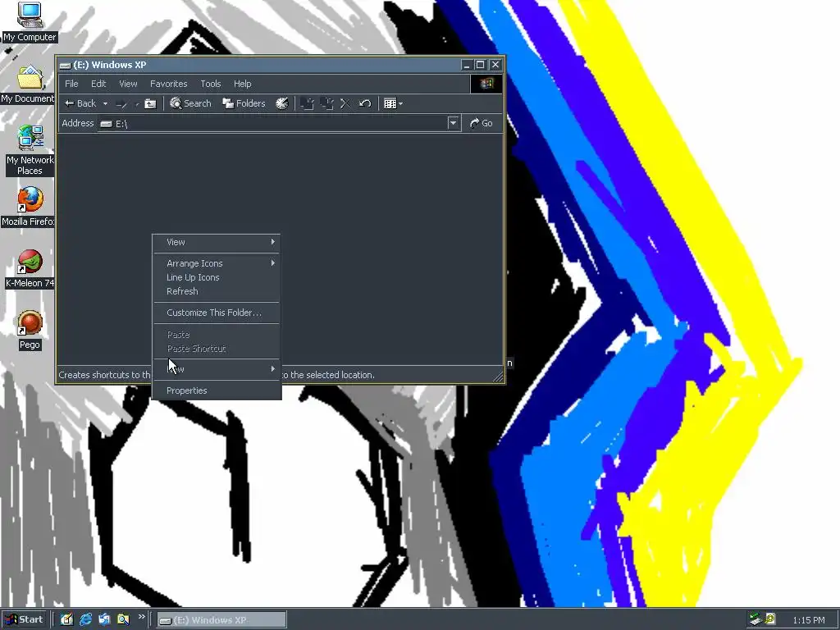Open the Pego desktop shortcut

click(x=30, y=331)
